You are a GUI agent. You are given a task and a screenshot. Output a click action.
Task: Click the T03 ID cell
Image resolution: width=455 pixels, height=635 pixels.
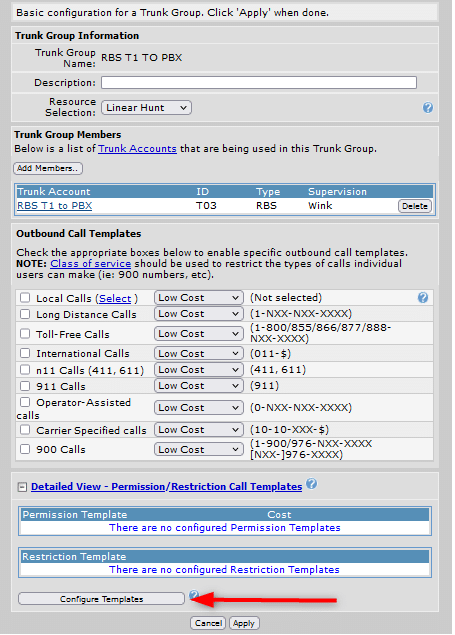(206, 206)
